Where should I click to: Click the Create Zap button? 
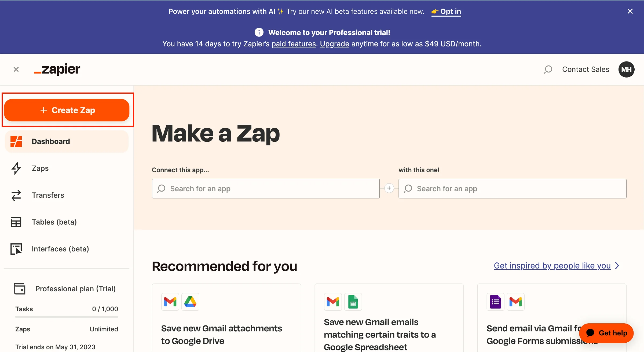(67, 110)
